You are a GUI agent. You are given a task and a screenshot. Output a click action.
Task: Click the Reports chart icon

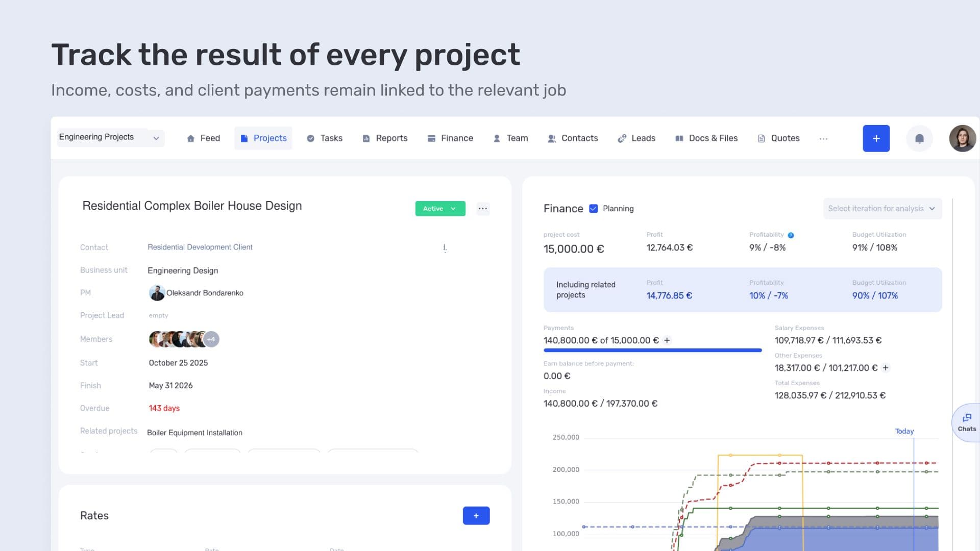[366, 138]
